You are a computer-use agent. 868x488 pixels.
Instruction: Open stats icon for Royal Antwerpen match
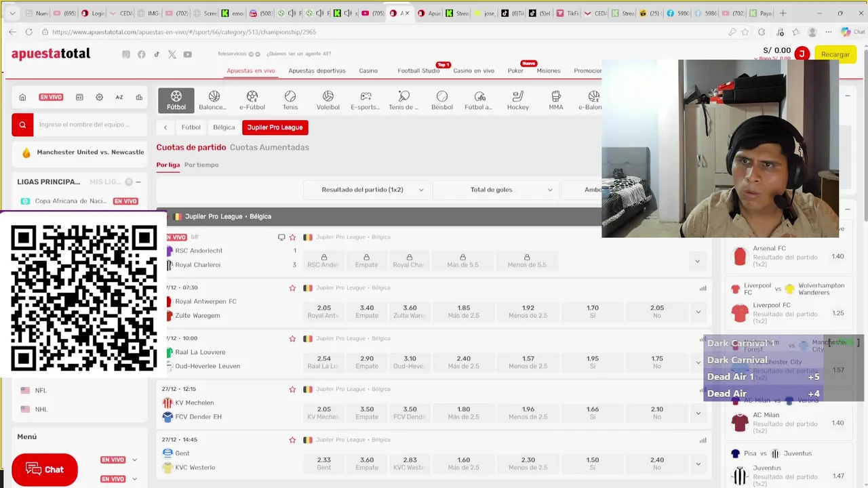[703, 288]
